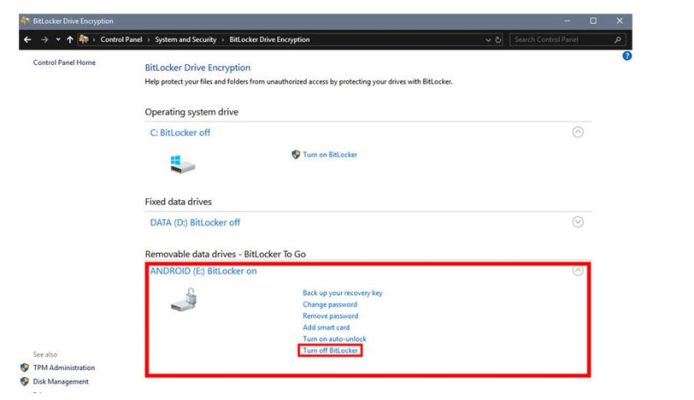
Task: Close the BitLocker Drive Encryption window
Action: (620, 21)
